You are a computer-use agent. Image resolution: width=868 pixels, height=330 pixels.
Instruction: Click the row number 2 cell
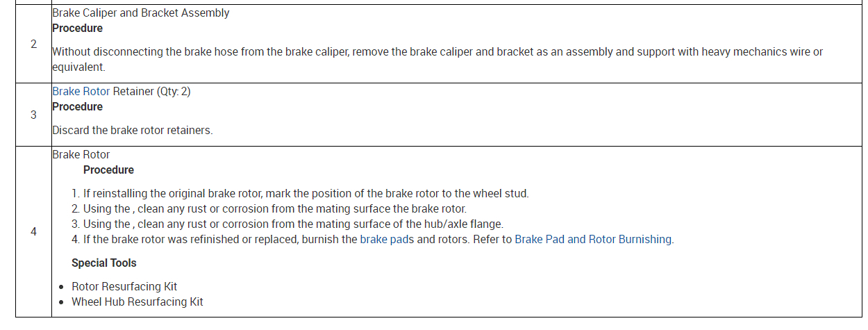[x=33, y=44]
